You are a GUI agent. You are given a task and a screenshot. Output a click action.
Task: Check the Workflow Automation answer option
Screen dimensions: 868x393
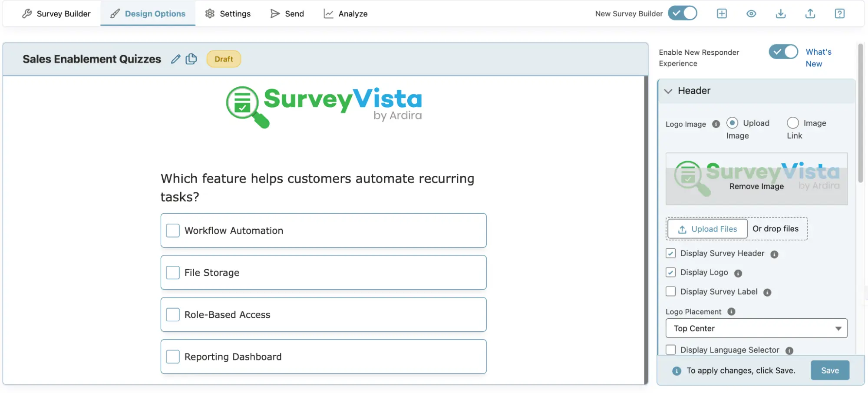tap(173, 231)
